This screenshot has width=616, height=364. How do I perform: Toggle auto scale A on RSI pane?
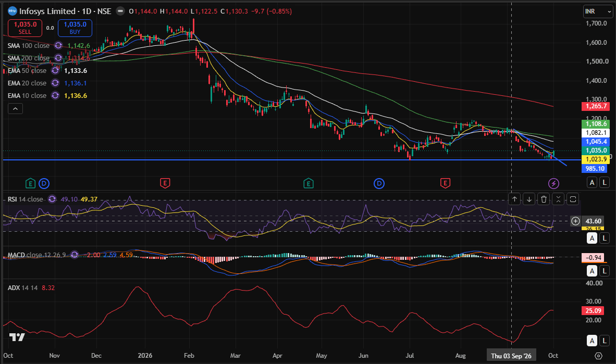(592, 238)
